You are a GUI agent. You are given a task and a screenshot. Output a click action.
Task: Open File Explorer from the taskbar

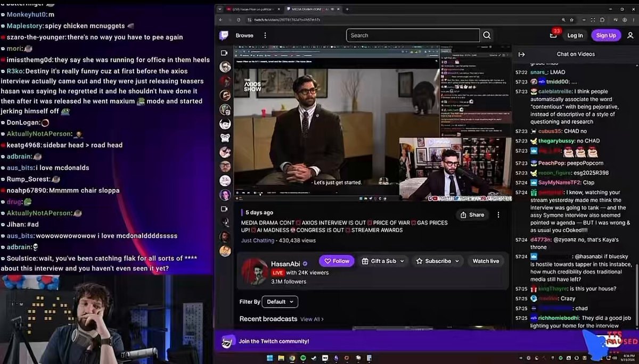(x=281, y=357)
